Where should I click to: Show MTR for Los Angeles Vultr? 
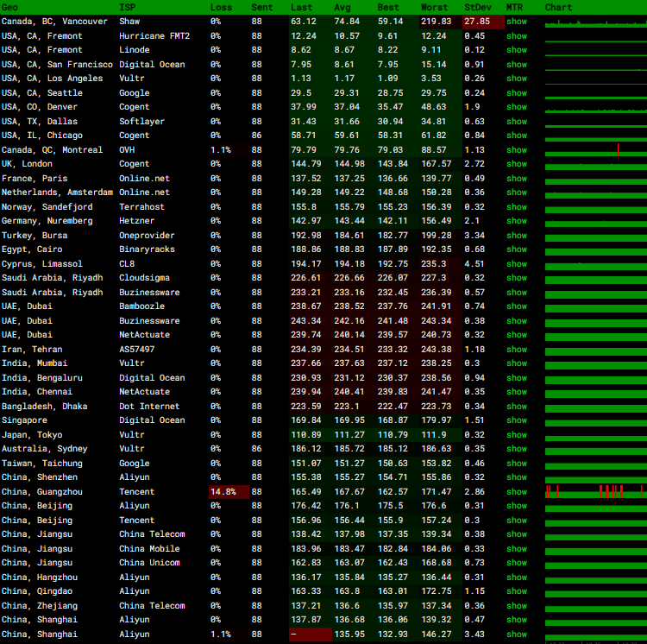[517, 79]
